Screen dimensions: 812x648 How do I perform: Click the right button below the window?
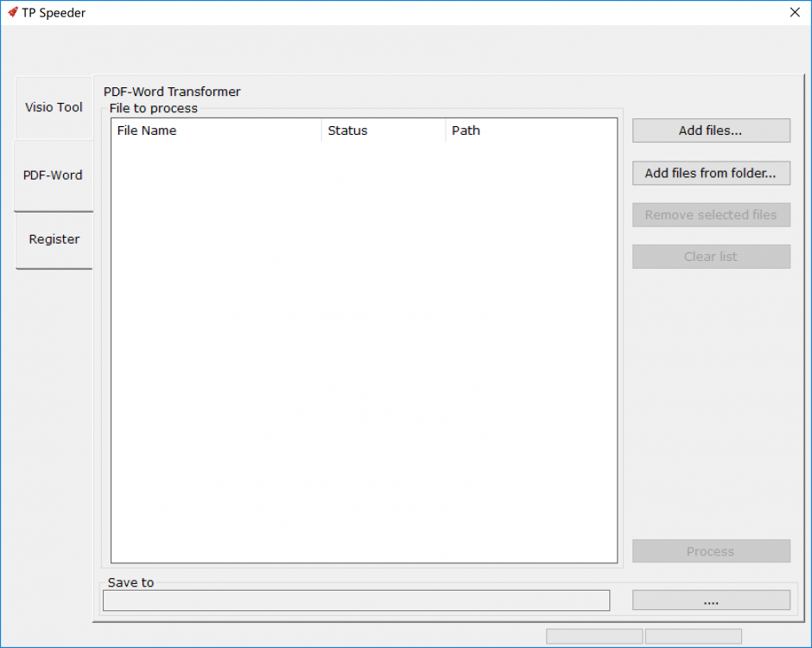click(x=694, y=636)
